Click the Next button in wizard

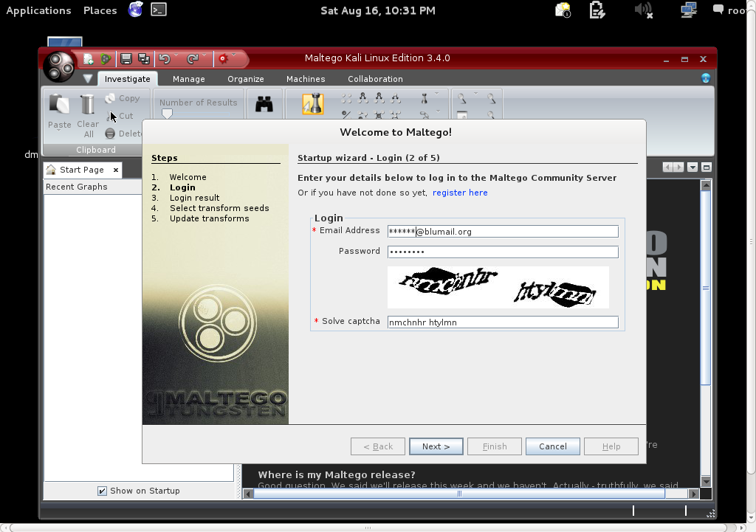point(436,446)
